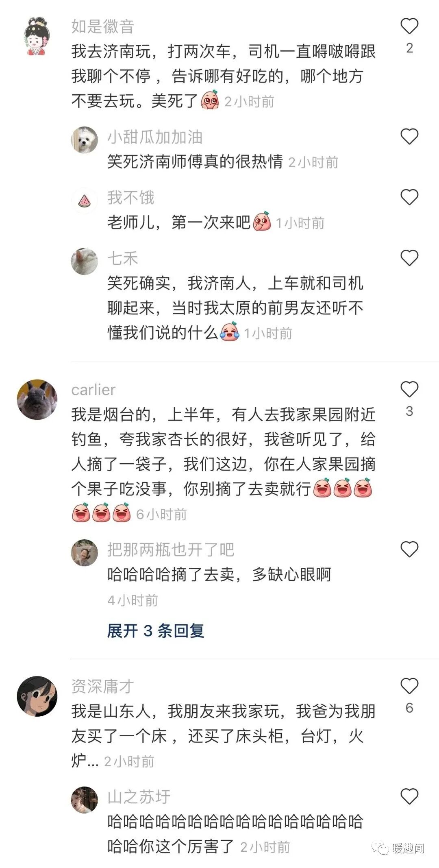Expand the 3 hidden replies
Screen dimensions: 439x868
[x=156, y=631]
